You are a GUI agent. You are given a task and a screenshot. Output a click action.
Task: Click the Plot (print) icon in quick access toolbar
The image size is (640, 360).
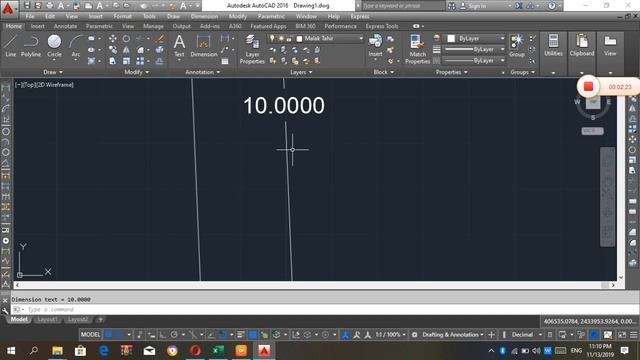tap(49, 6)
